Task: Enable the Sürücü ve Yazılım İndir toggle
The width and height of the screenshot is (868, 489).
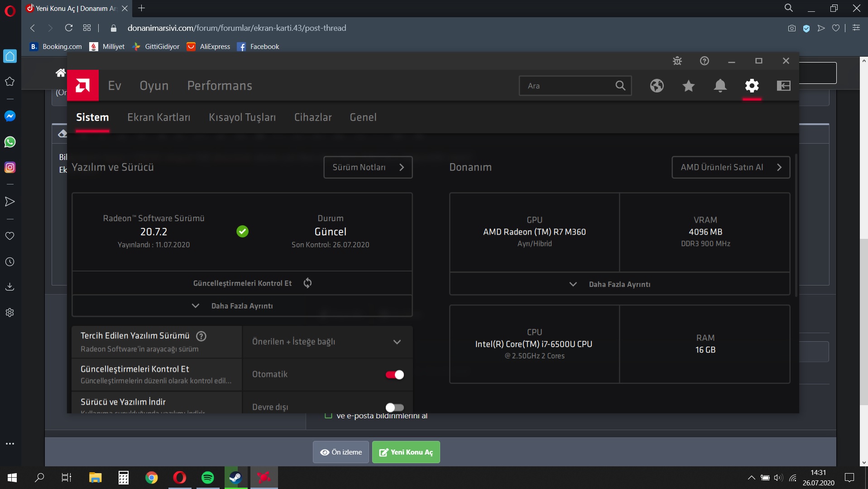Action: click(394, 407)
